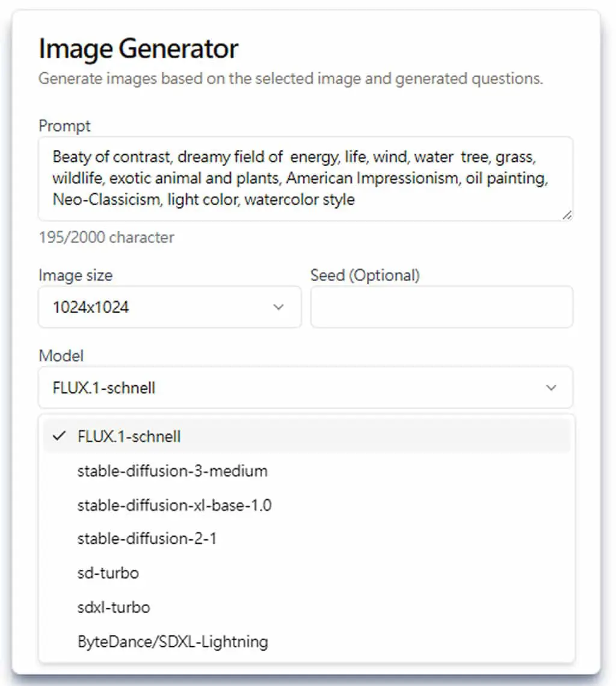Screen dimensions: 616x686
Task: Click the Prompt field label
Action: 64,126
